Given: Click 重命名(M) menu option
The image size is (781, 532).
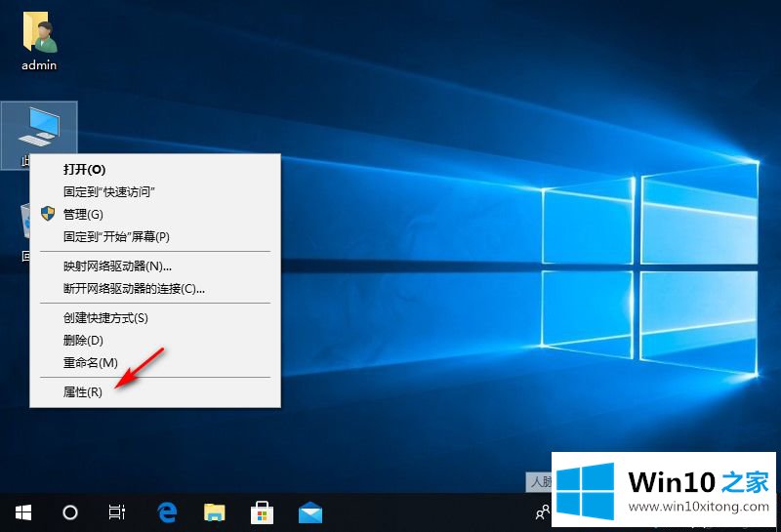Looking at the screenshot, I should 90,362.
